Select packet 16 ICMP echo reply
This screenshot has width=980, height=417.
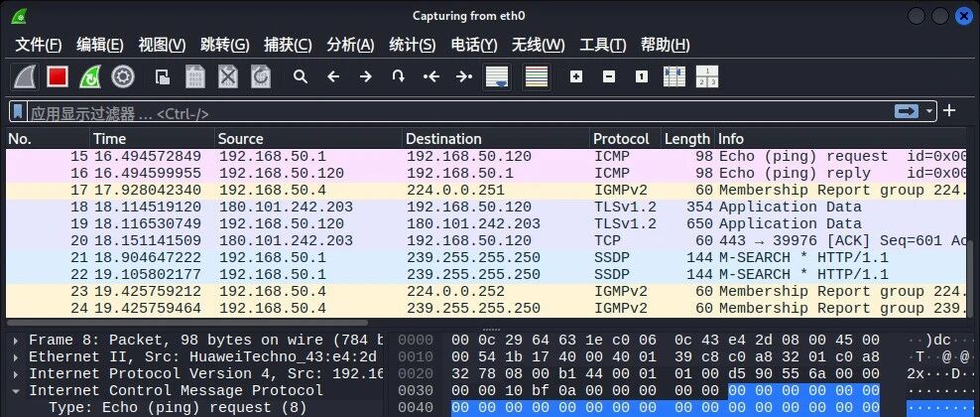486,173
